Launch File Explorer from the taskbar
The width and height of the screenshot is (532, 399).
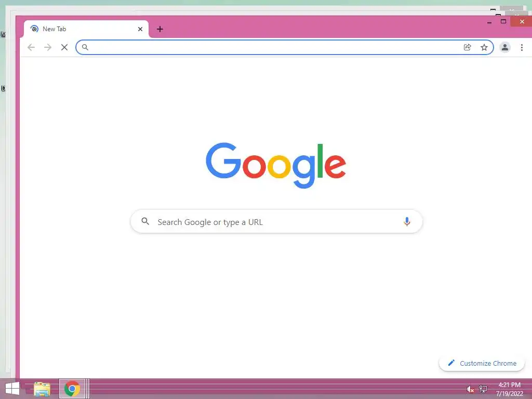42,389
